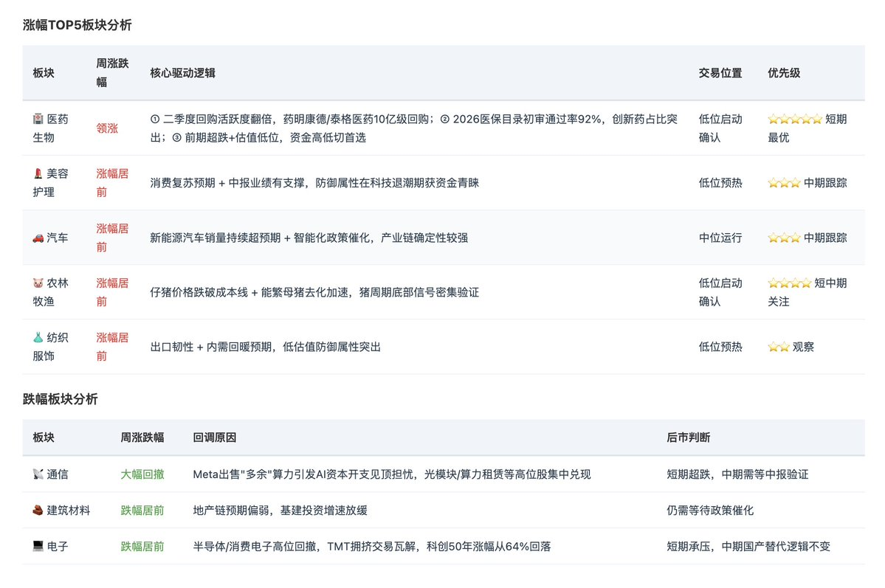
Task: Click the red 领涨 label
Action: click(x=107, y=128)
